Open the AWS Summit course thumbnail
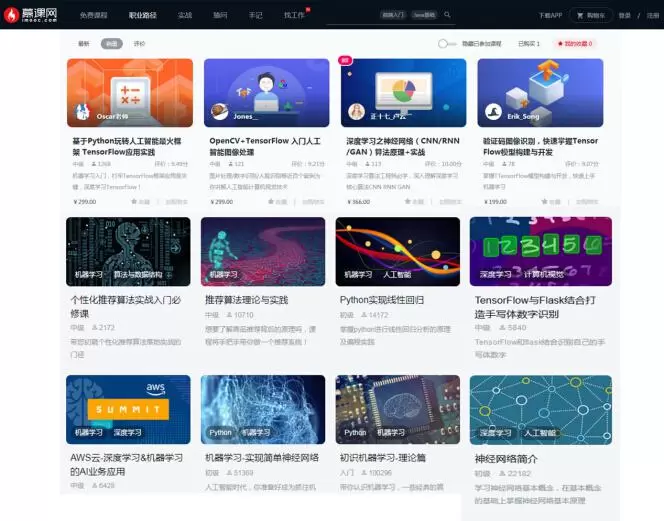 coord(129,409)
